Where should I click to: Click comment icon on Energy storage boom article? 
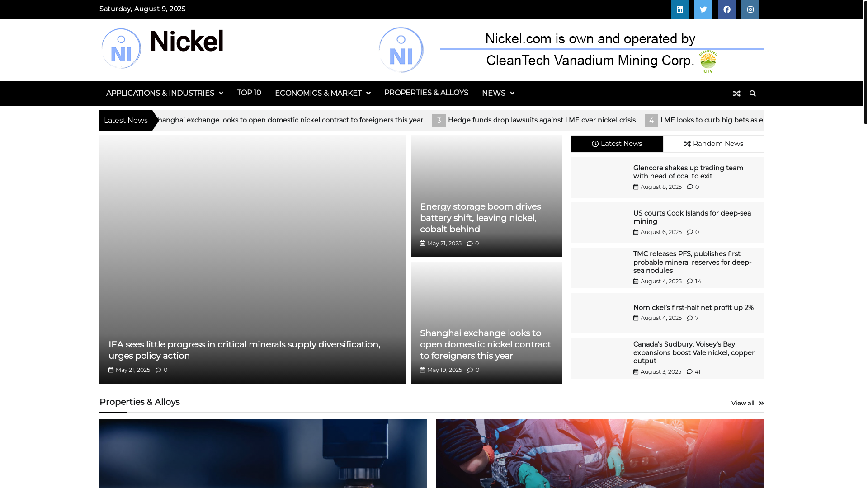(470, 244)
